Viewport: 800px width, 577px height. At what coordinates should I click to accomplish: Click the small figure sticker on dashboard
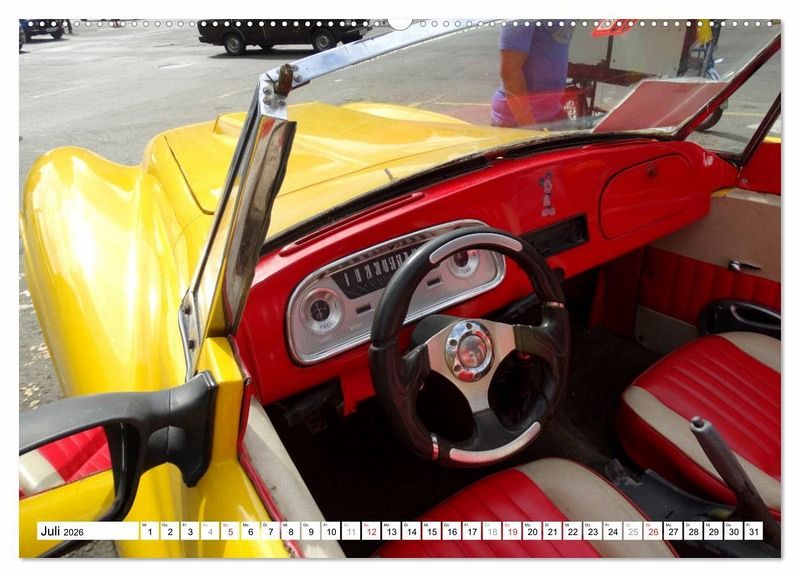(547, 193)
